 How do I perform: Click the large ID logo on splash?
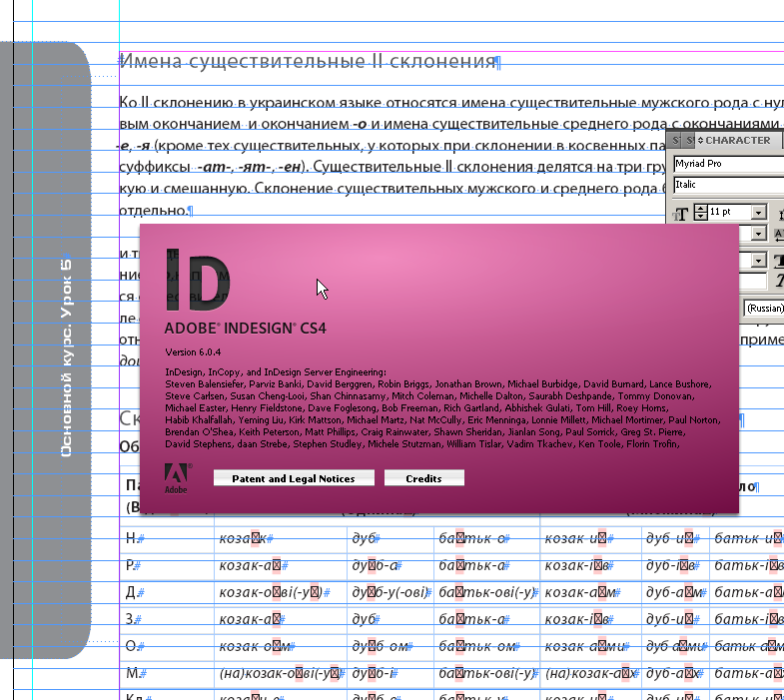point(197,280)
